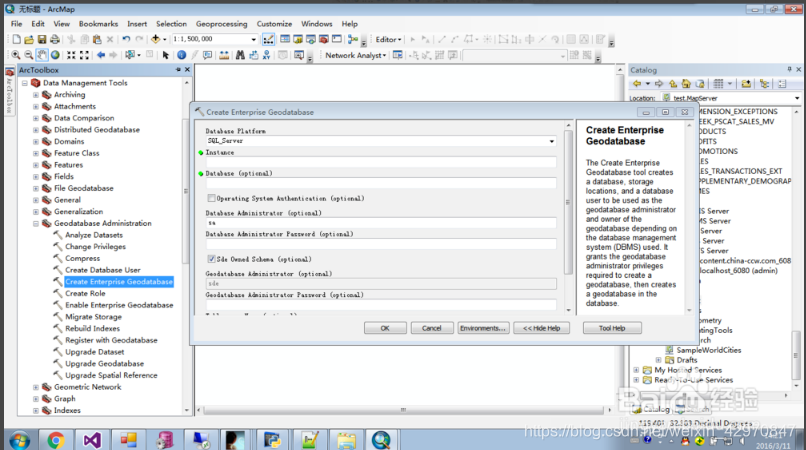The image size is (806, 450).
Task: Select the Create Role tool
Action: pyautogui.click(x=85, y=293)
